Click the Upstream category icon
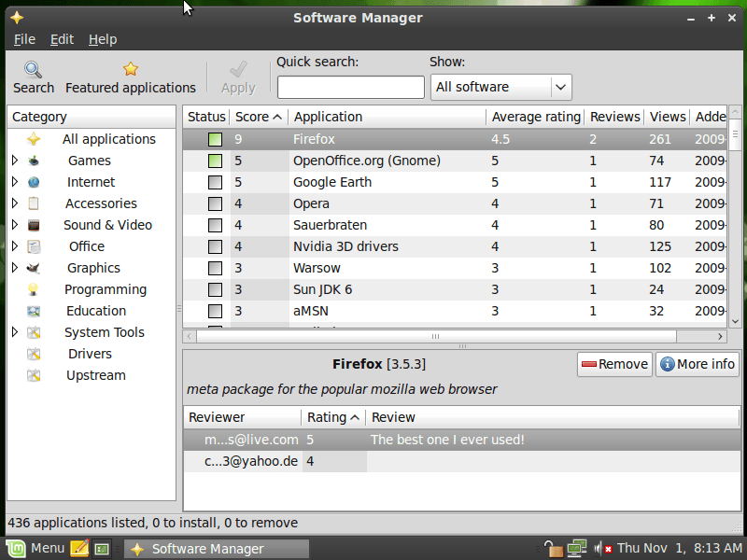 coord(34,375)
